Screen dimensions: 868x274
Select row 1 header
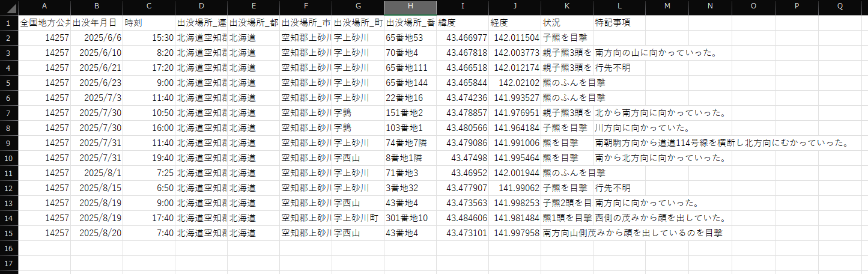(x=9, y=23)
